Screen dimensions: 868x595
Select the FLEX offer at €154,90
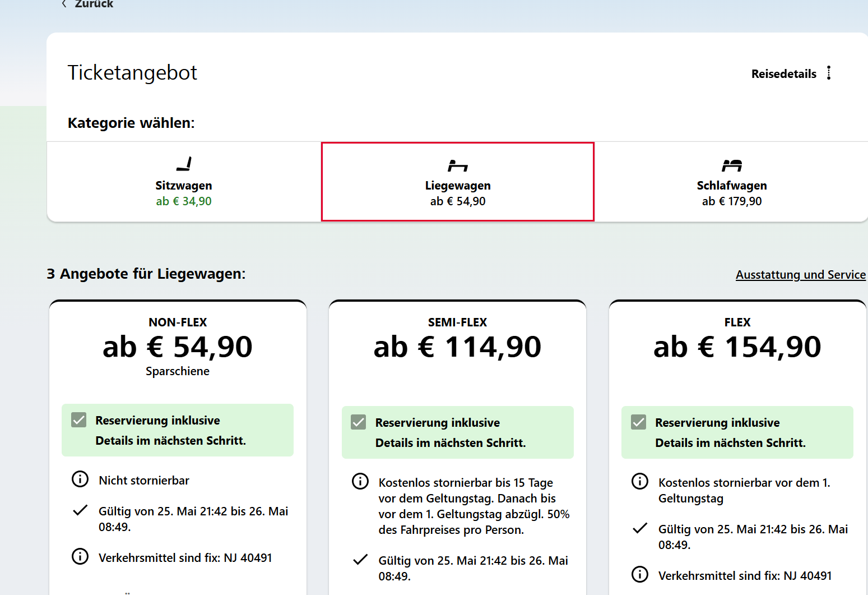pyautogui.click(x=737, y=347)
